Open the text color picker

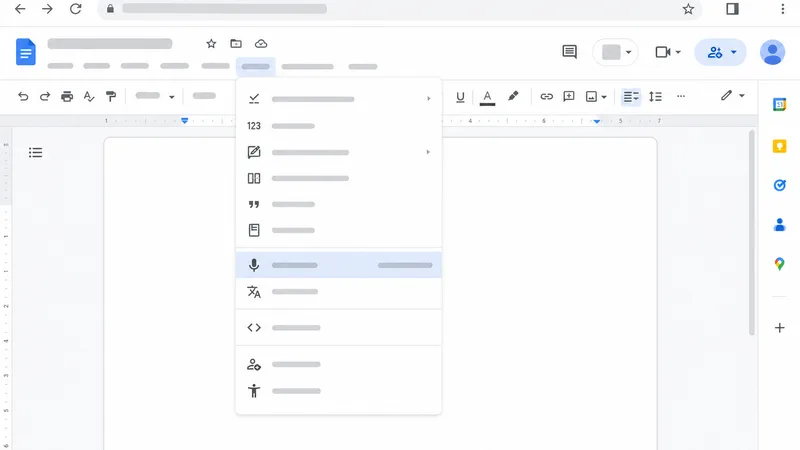(x=487, y=97)
